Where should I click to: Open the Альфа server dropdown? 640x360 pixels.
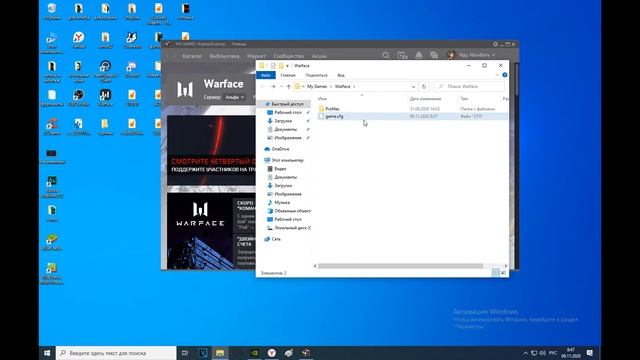(235, 97)
